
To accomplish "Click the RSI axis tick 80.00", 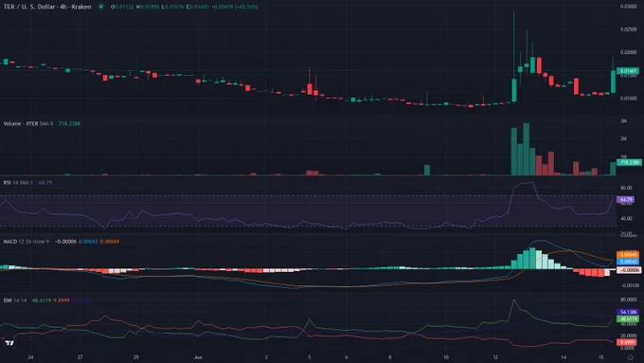I will point(626,188).
